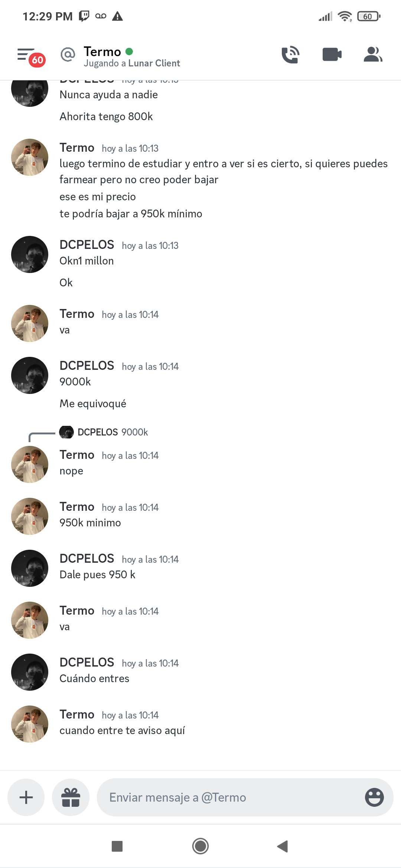Open DCPELOS avatar beside 'Dale pues 950 k'
Viewport: 401px width, 868px height.
click(30, 568)
